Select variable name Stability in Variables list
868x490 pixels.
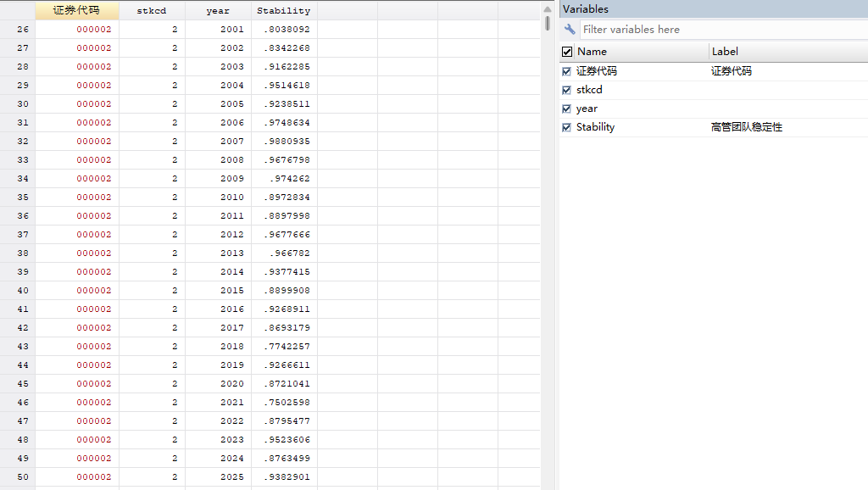(x=595, y=127)
